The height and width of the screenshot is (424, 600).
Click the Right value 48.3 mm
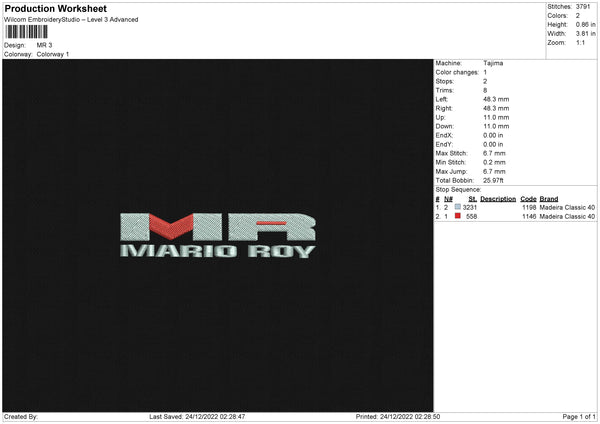(x=496, y=108)
